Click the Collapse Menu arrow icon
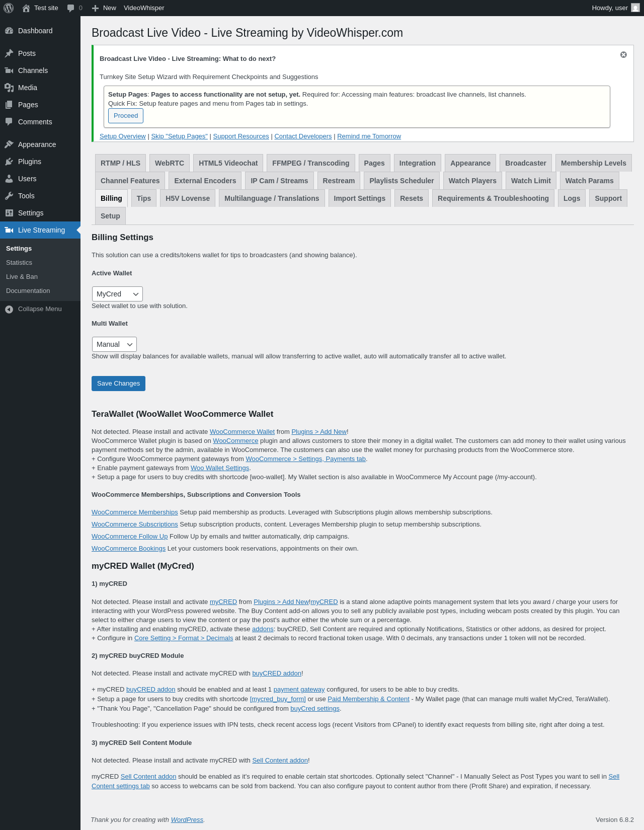This screenshot has height=830, width=644. click(x=9, y=309)
